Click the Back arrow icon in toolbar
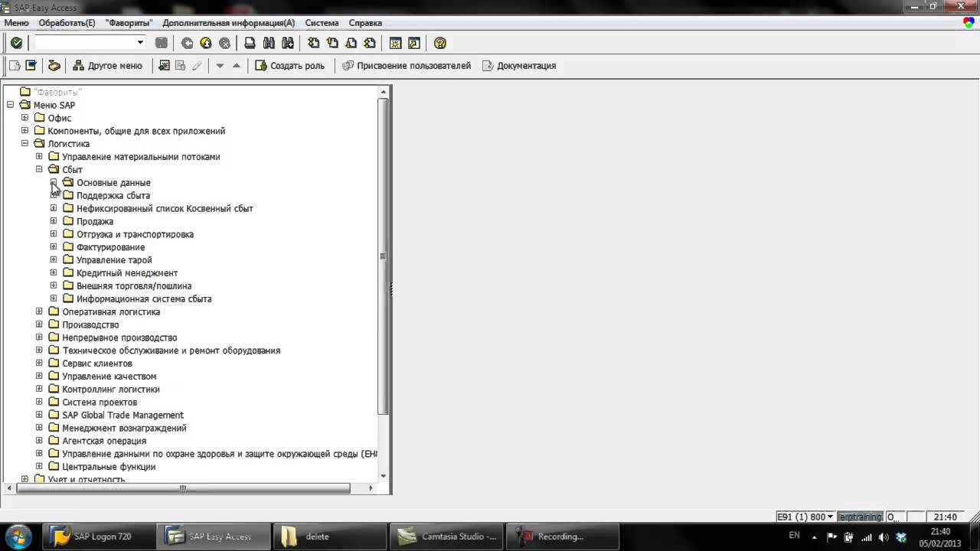This screenshot has height=551, width=980. coord(187,43)
